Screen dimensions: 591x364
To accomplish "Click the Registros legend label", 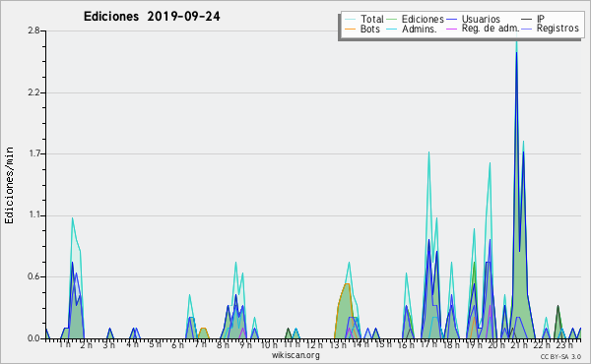I will click(x=558, y=29).
